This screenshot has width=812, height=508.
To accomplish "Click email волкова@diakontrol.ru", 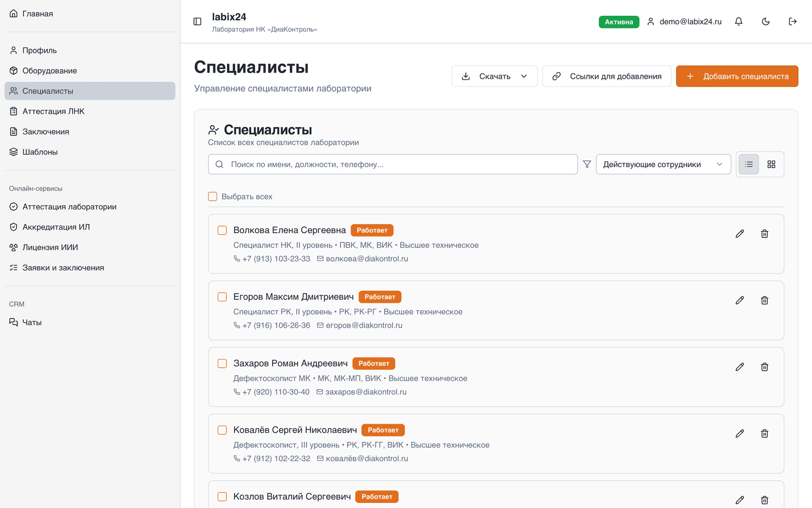I will pyautogui.click(x=367, y=259).
